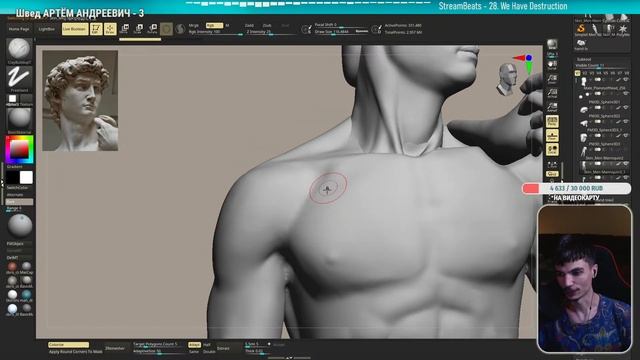The image size is (640, 360).
Task: Toggle the Floor grid button
Action: [x=552, y=136]
